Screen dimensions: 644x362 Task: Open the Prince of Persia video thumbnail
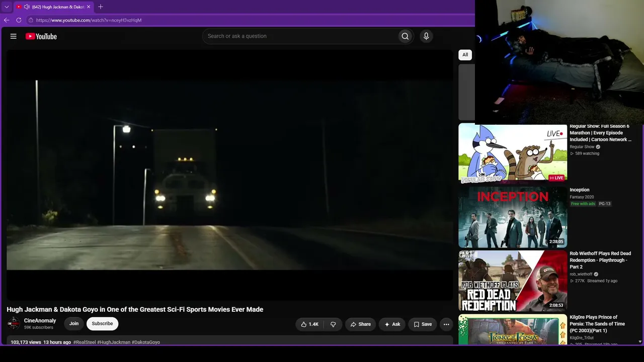tap(513, 329)
